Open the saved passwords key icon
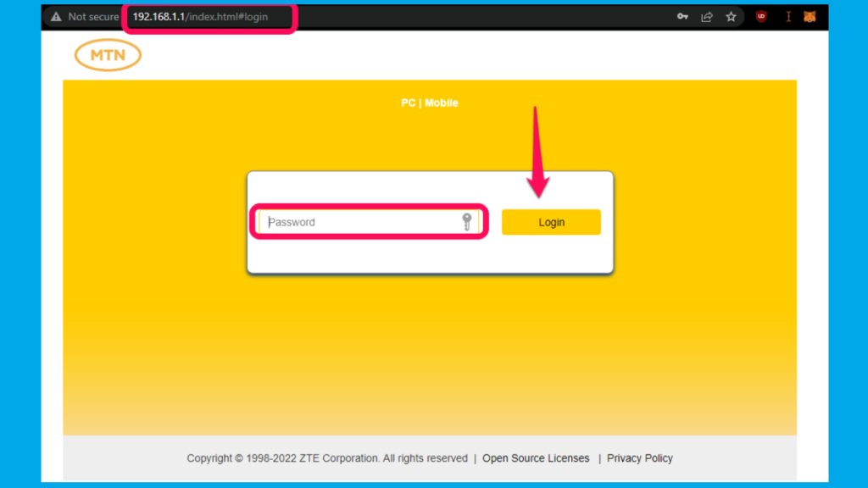Viewport: 868px width, 488px height. click(682, 17)
